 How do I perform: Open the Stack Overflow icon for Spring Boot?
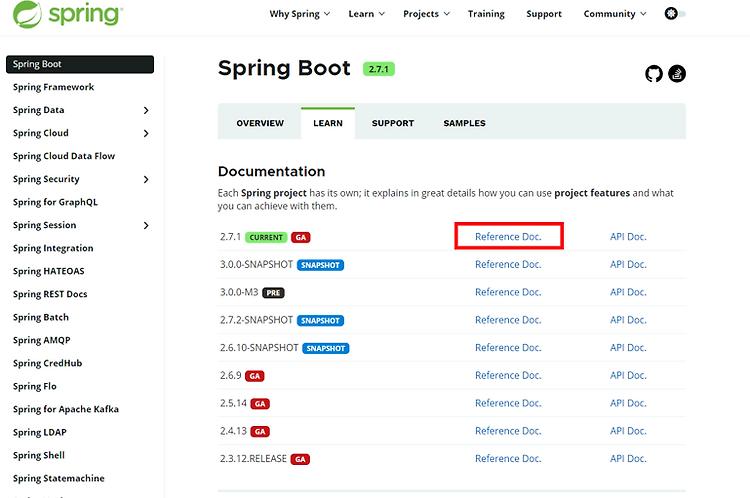677,74
